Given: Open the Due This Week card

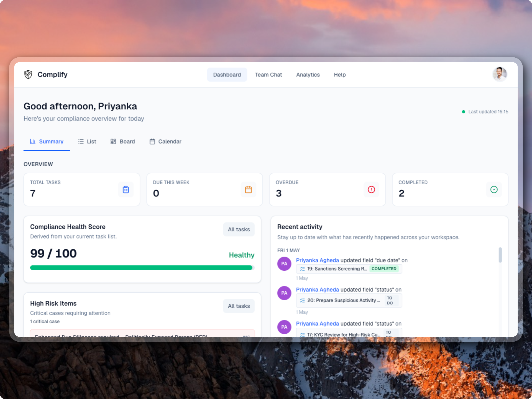Looking at the screenshot, I should [204, 190].
